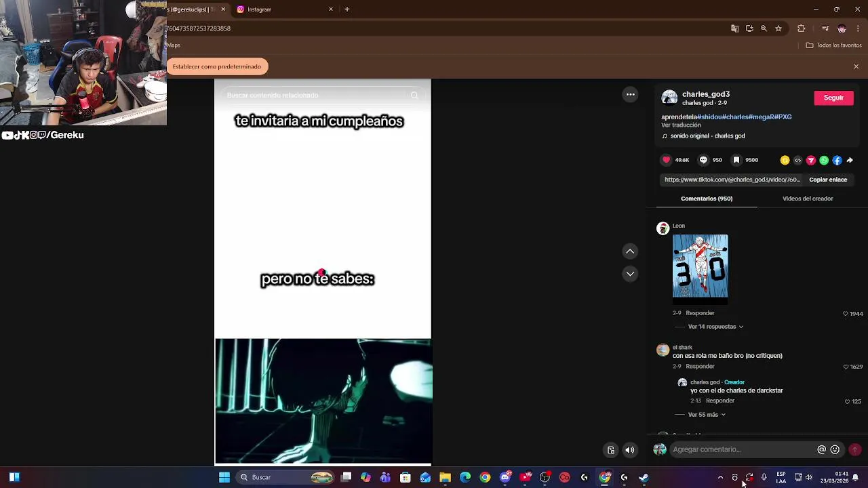Viewport: 868px width, 488px height.
Task: Insert a mention with the @ icon
Action: [821, 449]
